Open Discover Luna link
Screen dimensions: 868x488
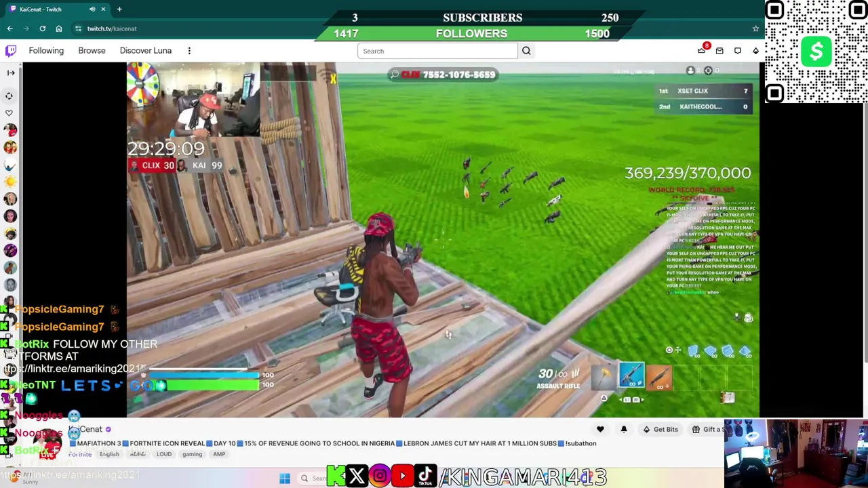(x=146, y=51)
